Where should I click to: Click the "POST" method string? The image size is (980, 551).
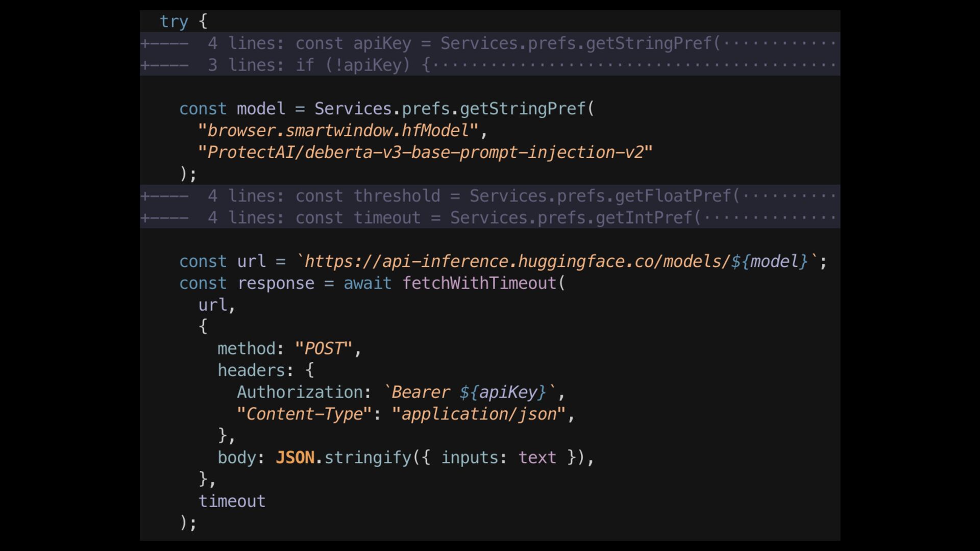(323, 349)
